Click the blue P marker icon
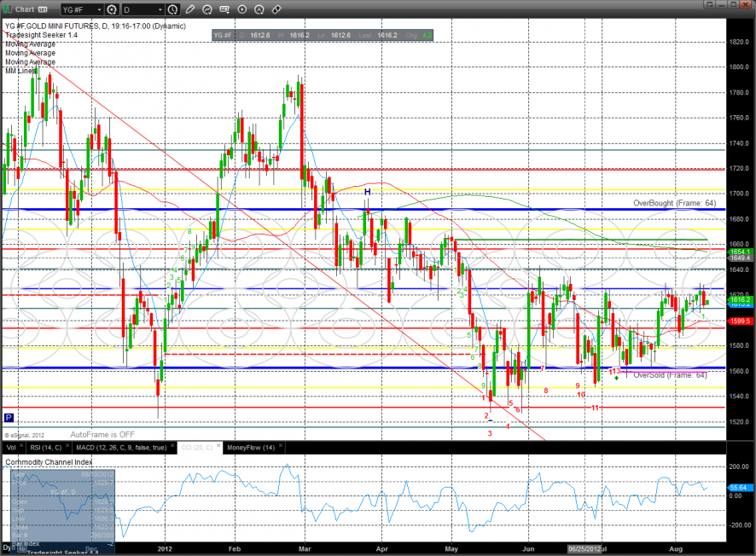 (x=9, y=418)
